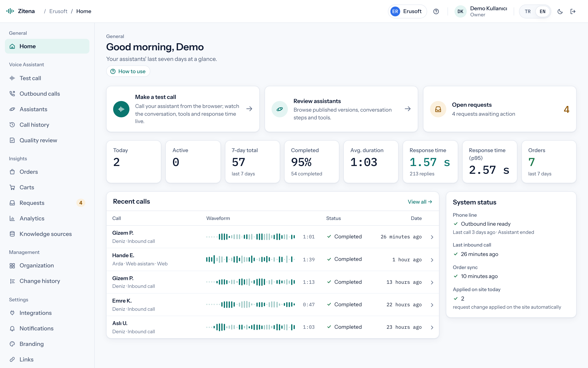Image resolution: width=588 pixels, height=368 pixels.
Task: Switch language to EN
Action: [542, 11]
